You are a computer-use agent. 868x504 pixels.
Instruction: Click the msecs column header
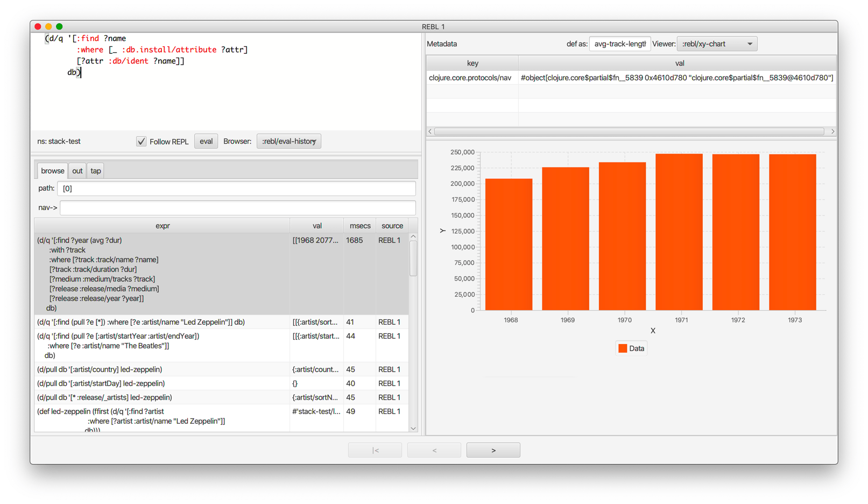click(360, 226)
